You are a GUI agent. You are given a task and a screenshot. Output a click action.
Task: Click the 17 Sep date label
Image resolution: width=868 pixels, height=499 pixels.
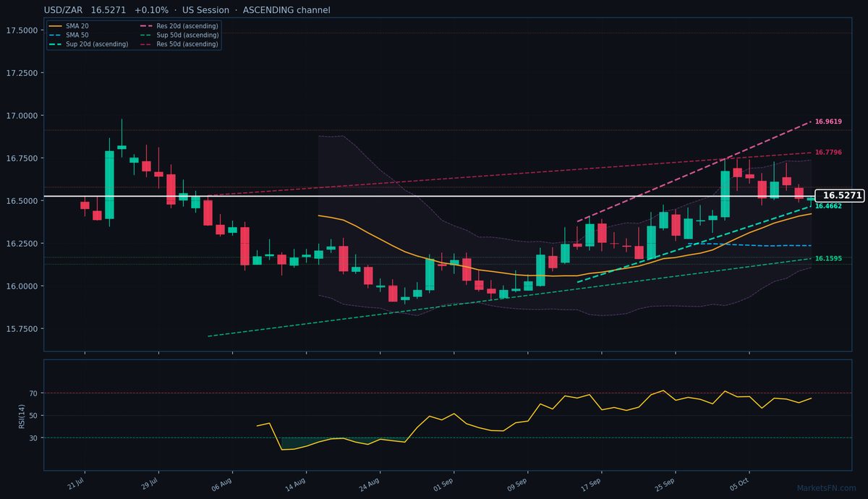[x=590, y=483]
